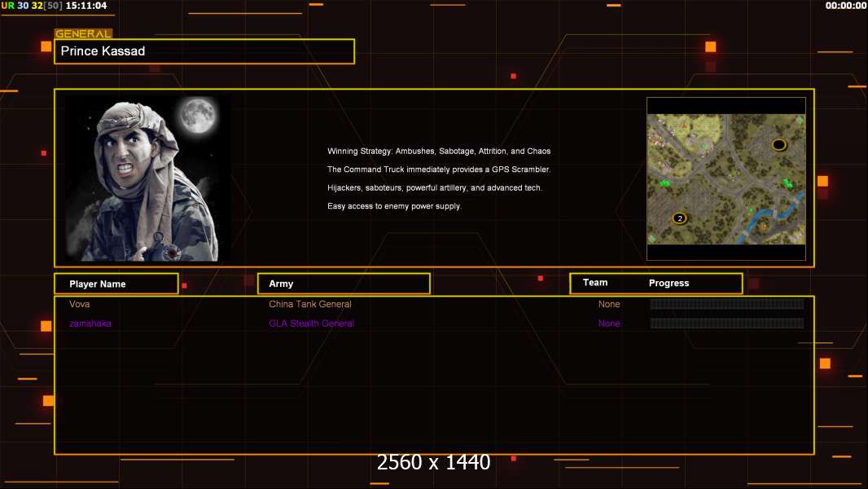Click Vova's team value None
This screenshot has width=868, height=489.
(x=609, y=304)
